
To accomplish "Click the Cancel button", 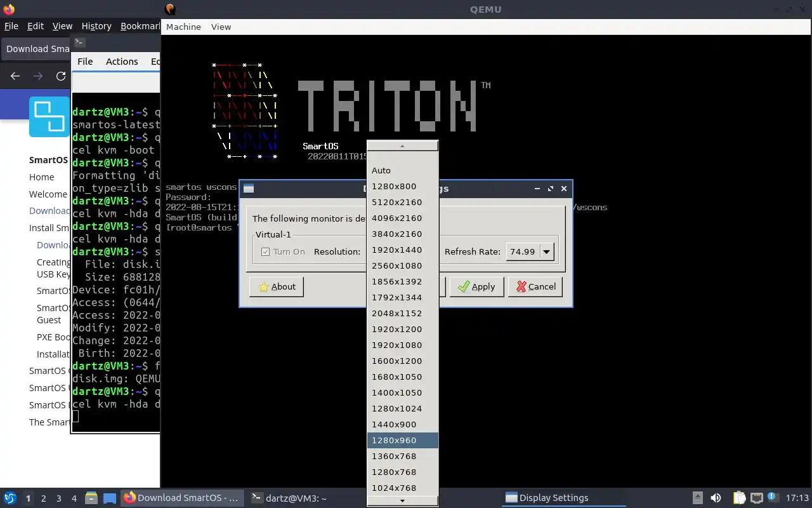I will [535, 286].
